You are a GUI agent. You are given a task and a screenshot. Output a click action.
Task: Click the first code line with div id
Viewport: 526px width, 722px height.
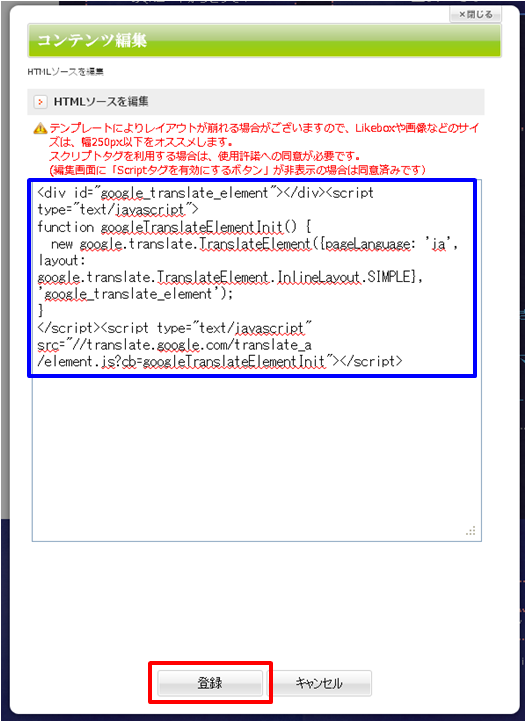(205, 193)
